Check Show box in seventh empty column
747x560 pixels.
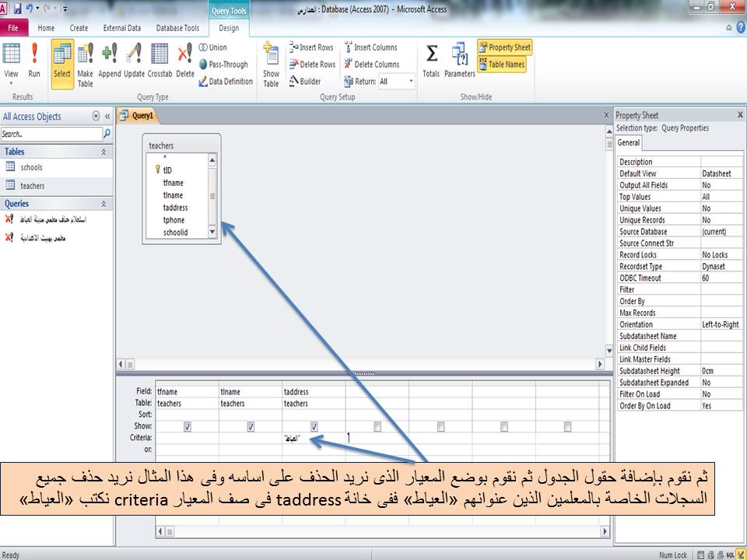tap(567, 427)
